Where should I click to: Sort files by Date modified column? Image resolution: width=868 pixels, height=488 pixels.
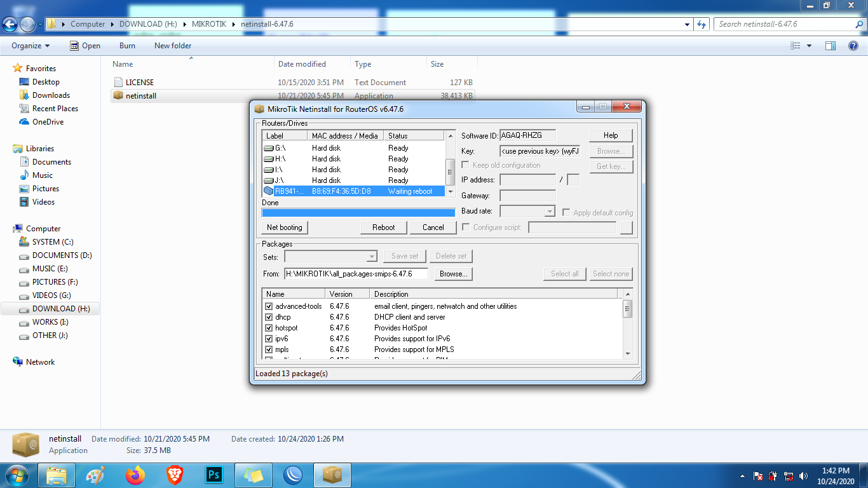(x=313, y=64)
